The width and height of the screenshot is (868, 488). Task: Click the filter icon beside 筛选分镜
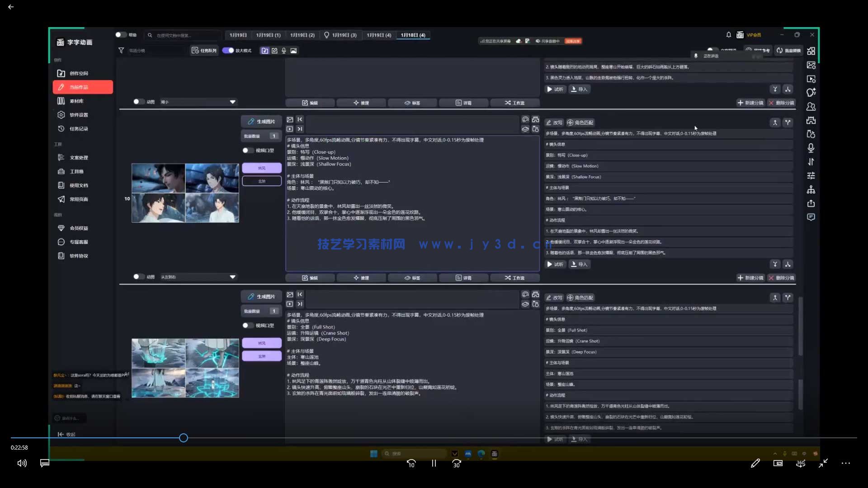tap(121, 50)
